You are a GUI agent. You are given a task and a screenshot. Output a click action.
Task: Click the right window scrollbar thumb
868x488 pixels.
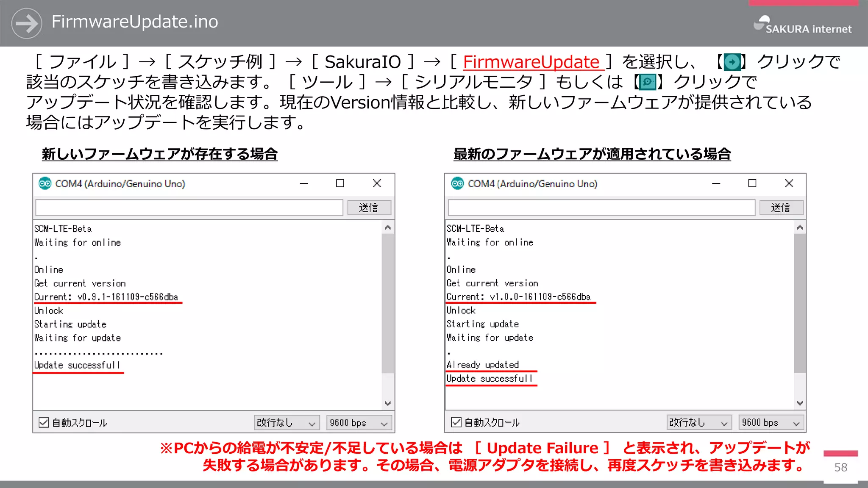click(x=800, y=303)
